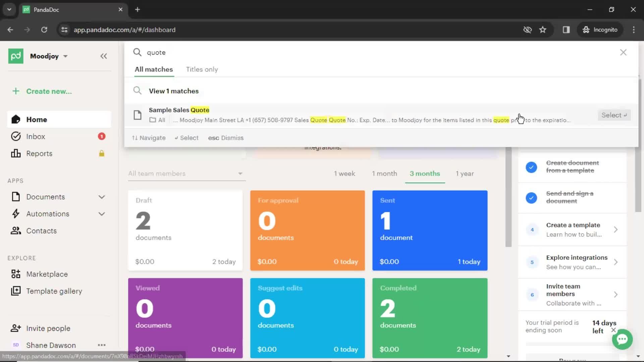Click the browser address bar URL

[124, 30]
